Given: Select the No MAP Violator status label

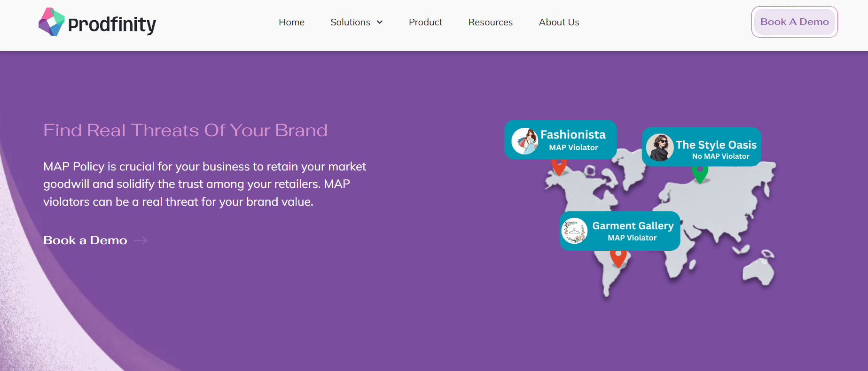Looking at the screenshot, I should pyautogui.click(x=720, y=156).
